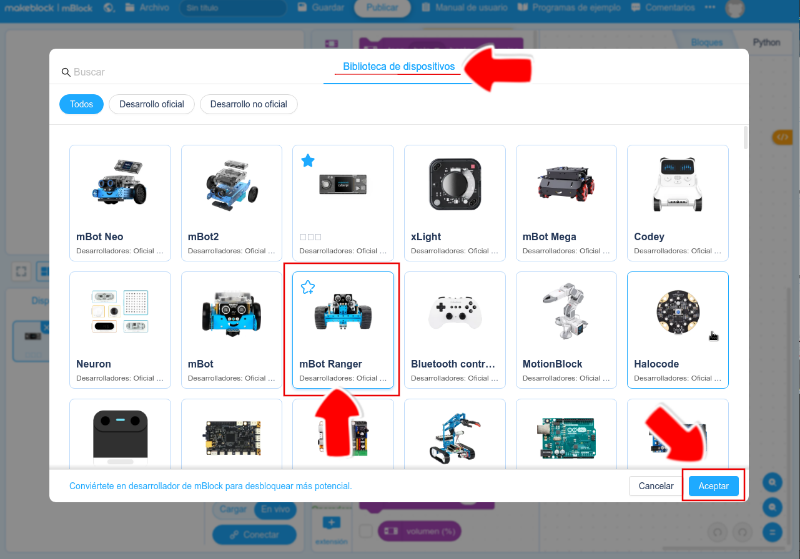This screenshot has width=800, height=559.
Task: Open the Biblioteca de dispositivos tab
Action: (x=398, y=67)
